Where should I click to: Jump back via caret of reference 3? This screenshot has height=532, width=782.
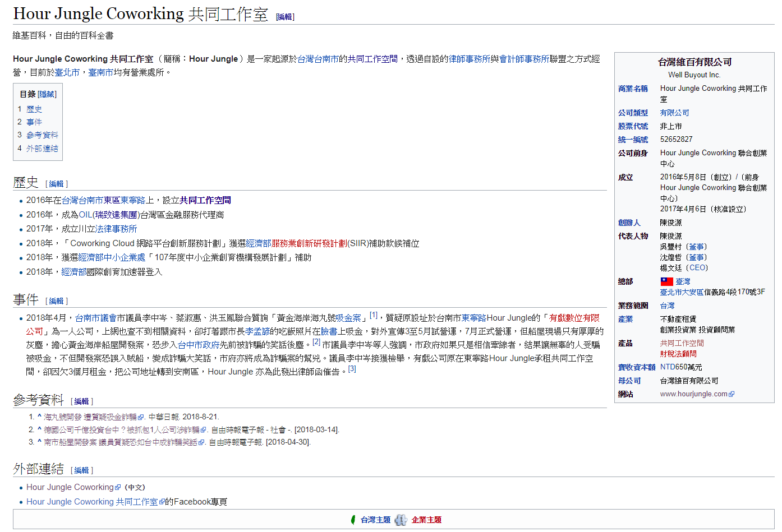pos(39,442)
